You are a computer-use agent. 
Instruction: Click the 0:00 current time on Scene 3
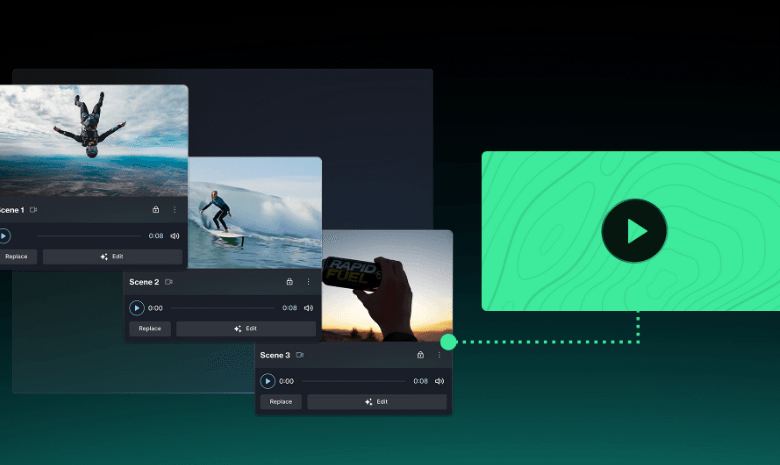286,381
